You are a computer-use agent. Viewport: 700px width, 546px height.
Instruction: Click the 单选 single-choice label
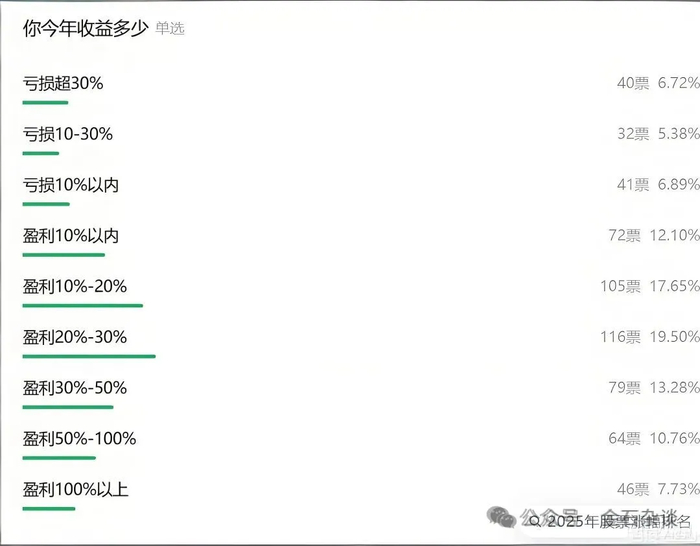point(170,29)
